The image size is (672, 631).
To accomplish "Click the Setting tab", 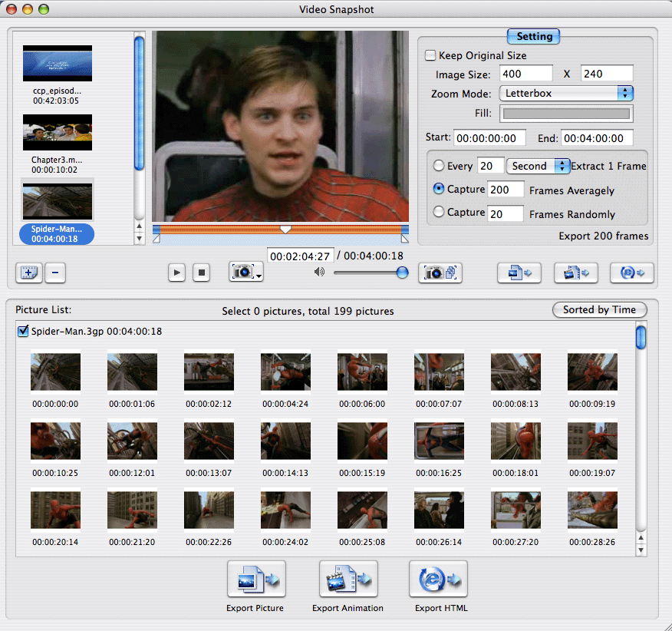I will pos(534,36).
